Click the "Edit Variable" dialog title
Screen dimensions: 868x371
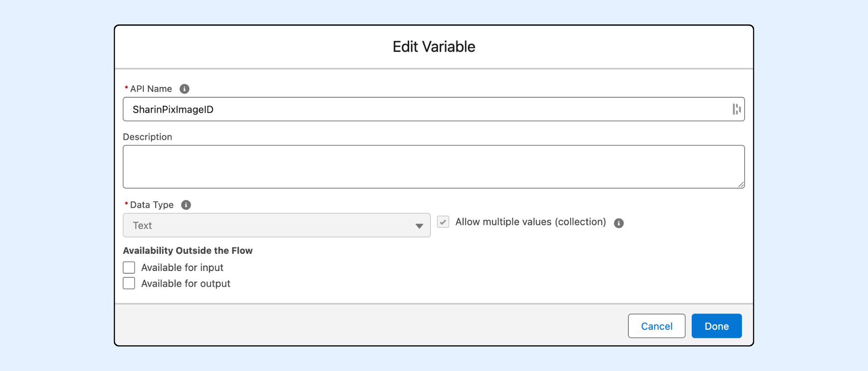tap(434, 47)
